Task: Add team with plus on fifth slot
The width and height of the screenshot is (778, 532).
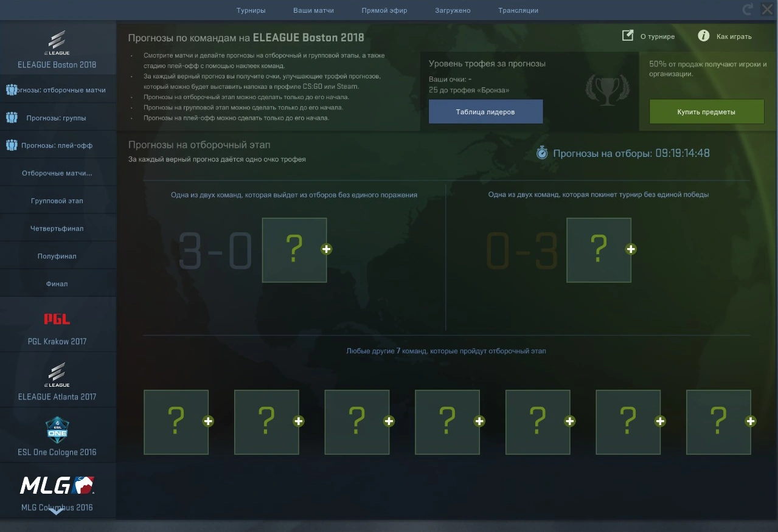Action: 570,421
